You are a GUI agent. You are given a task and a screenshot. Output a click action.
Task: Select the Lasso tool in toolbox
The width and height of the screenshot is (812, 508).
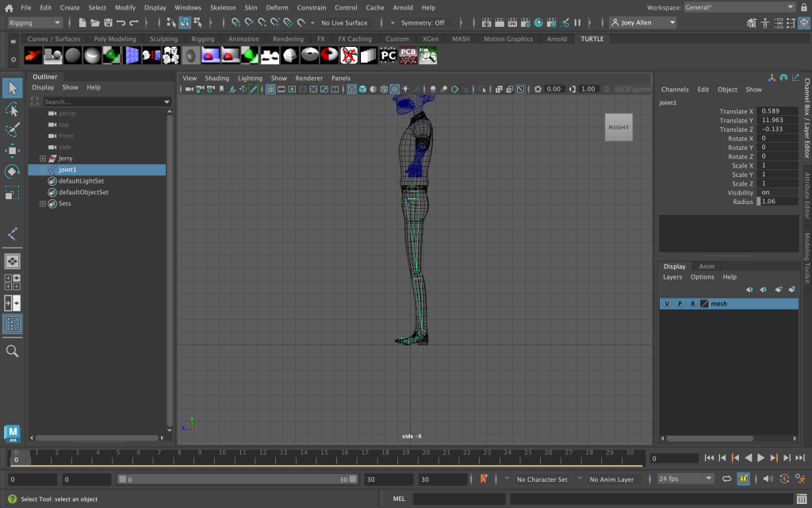coord(12,109)
